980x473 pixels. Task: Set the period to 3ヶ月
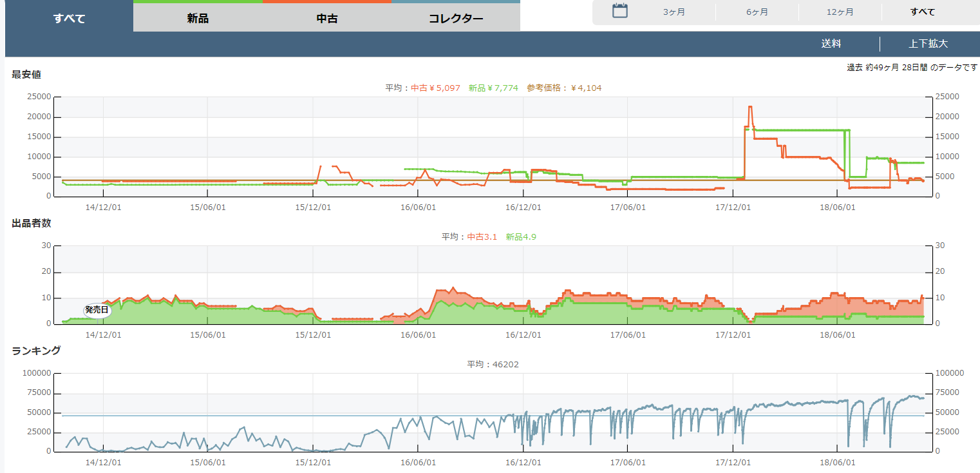(x=674, y=12)
